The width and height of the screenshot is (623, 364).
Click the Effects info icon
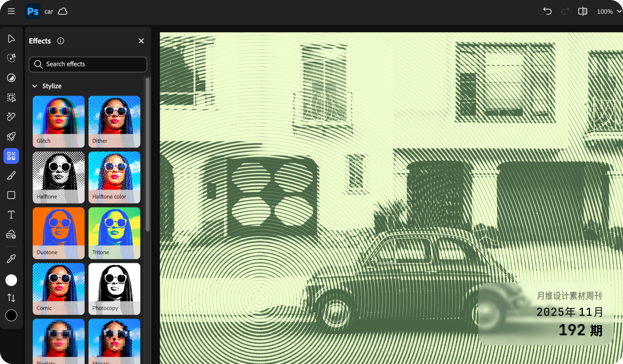[x=61, y=41]
